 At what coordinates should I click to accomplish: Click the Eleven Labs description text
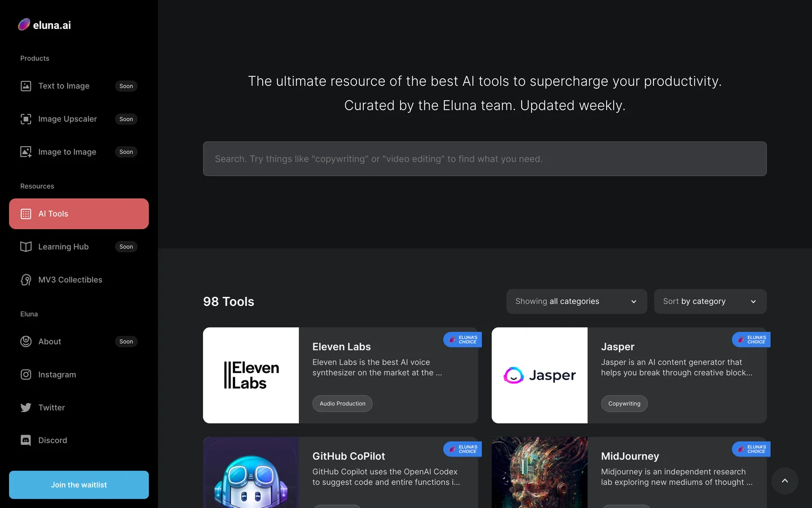(377, 367)
